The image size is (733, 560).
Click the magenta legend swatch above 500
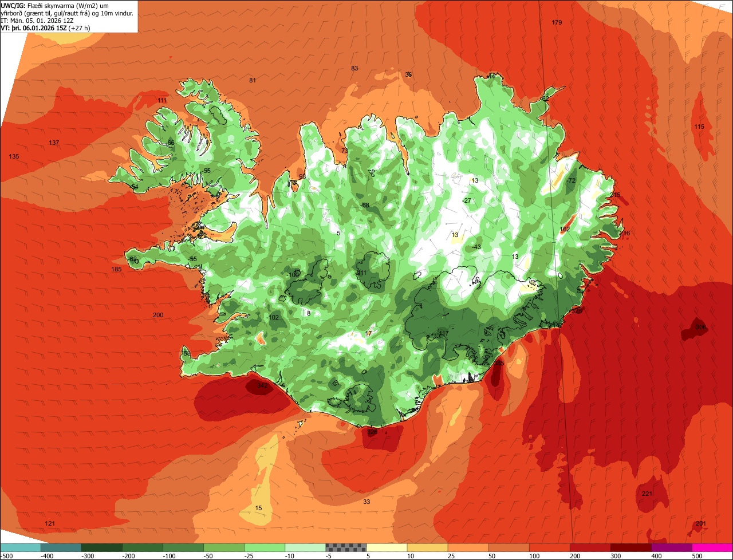(x=712, y=547)
